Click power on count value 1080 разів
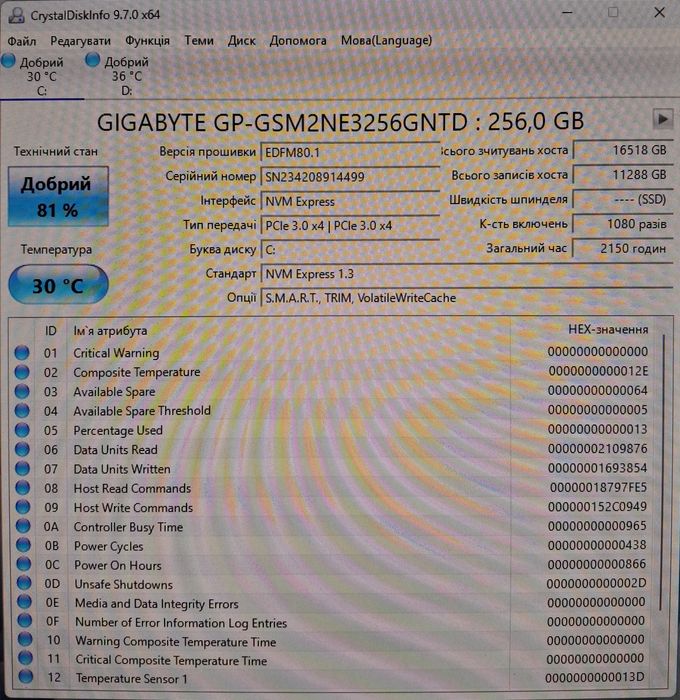The height and width of the screenshot is (700, 680). 623,224
